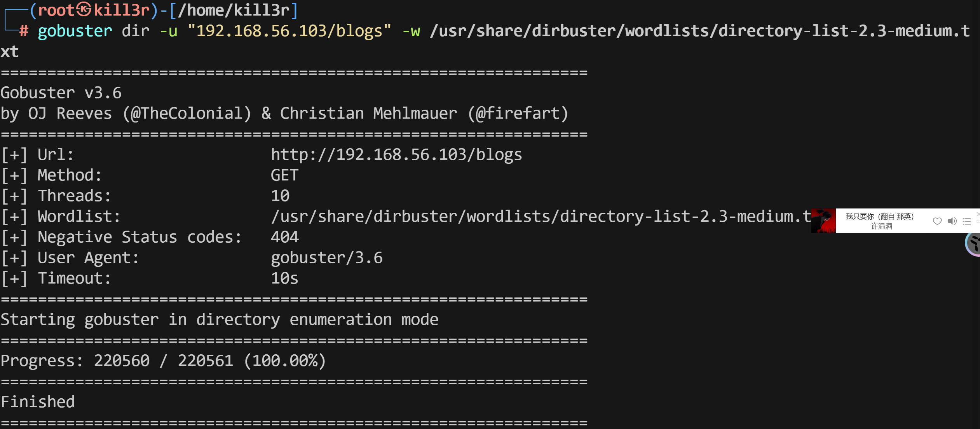The height and width of the screenshot is (429, 980).
Task: Open the music player playlist icon
Action: 967,221
